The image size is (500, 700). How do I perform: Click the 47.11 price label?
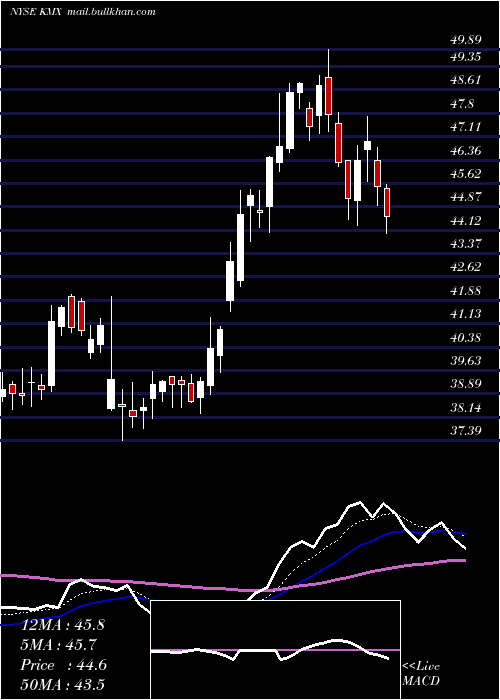[x=465, y=127]
